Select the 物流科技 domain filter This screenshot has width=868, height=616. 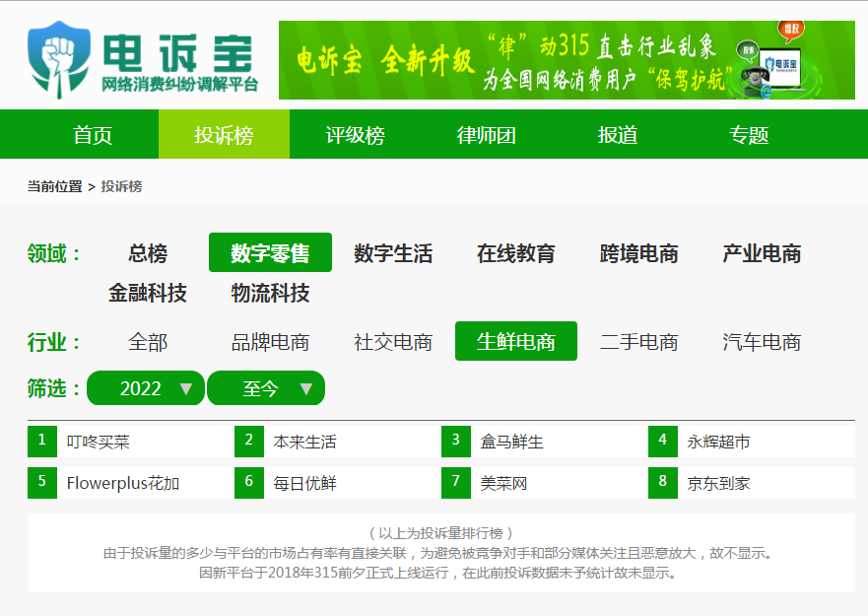270,293
